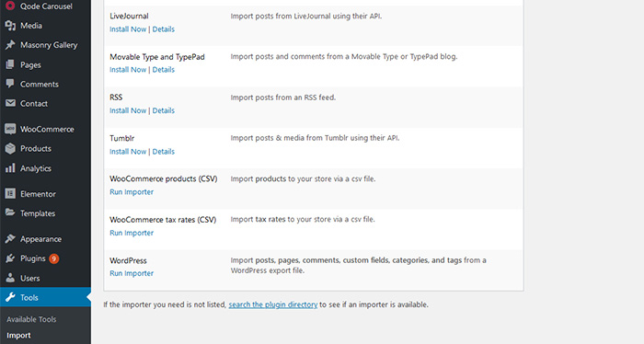Run the WordPress importer

point(132,273)
